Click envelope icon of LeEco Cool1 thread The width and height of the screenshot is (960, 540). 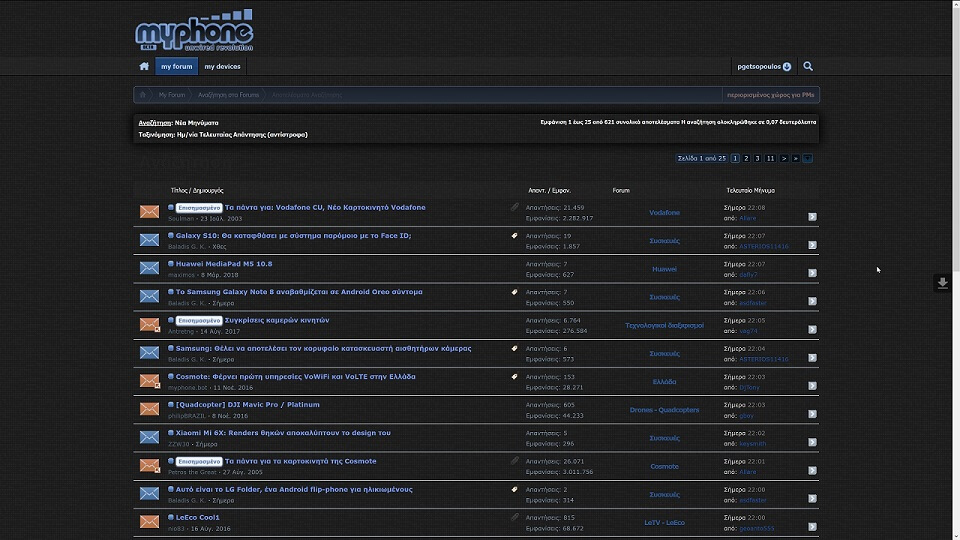click(x=149, y=522)
